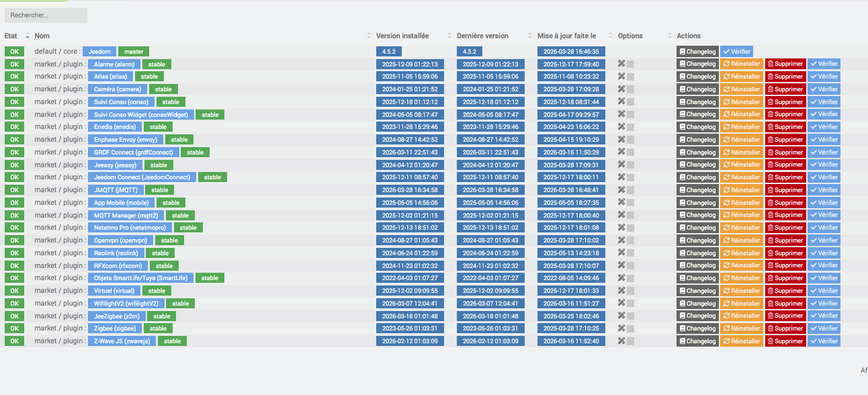Click Vérifier on Suivi Conso row
This screenshot has height=395, width=868.
click(824, 101)
